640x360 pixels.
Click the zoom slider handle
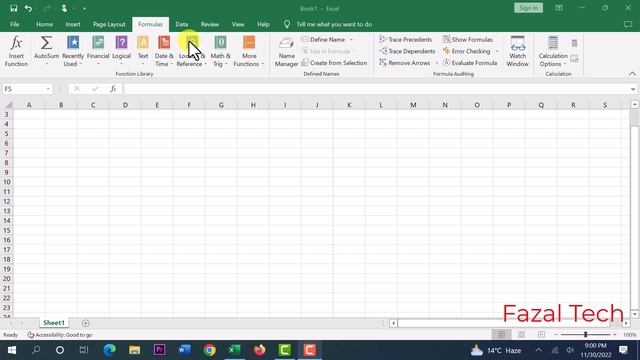point(585,335)
